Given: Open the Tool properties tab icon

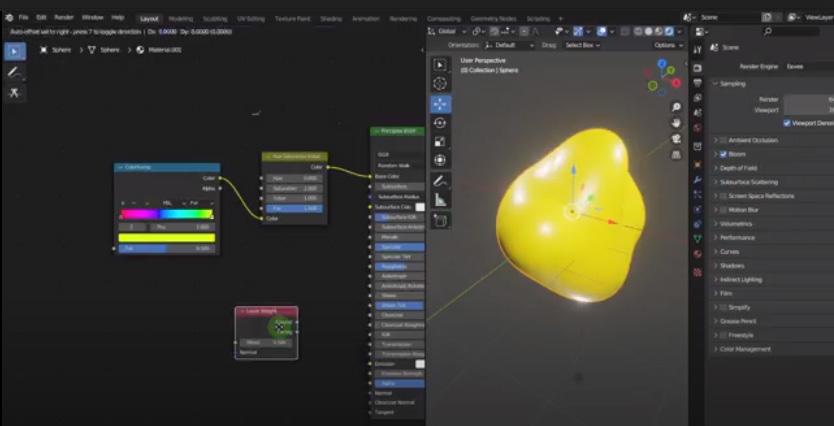Looking at the screenshot, I should coord(698,49).
